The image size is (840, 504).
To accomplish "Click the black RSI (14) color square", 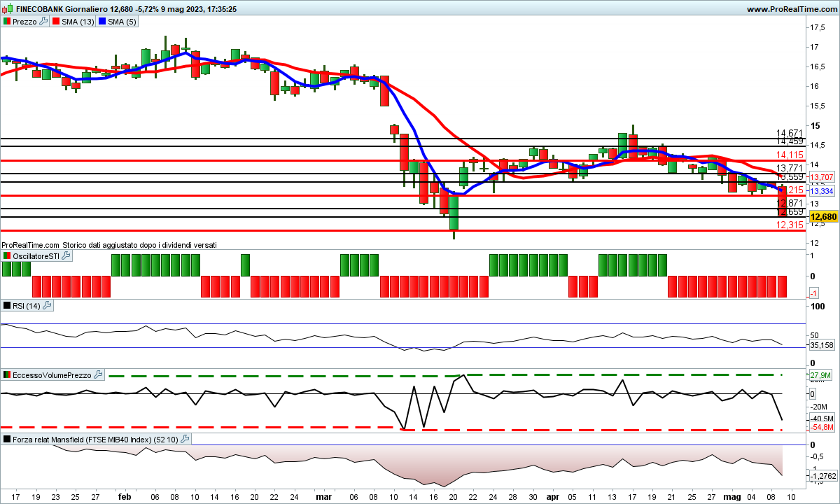I will click(6, 305).
